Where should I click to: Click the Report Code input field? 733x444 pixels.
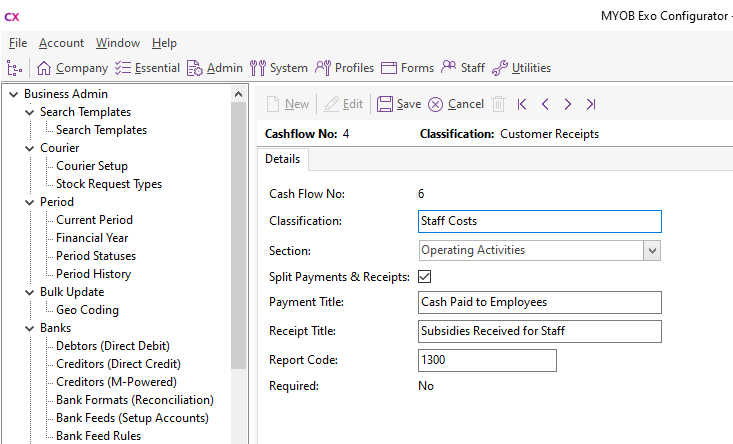[x=486, y=359]
